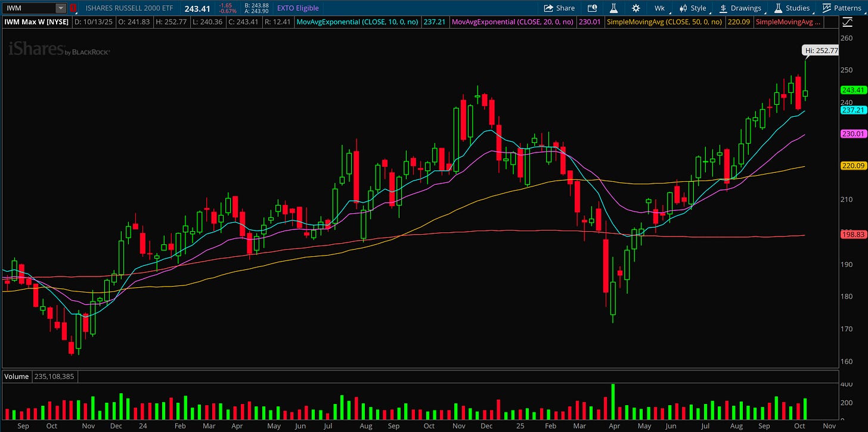Screen dimensions: 868x432
Task: Click the IWM Max W [NYSE] chart label
Action: [36, 22]
